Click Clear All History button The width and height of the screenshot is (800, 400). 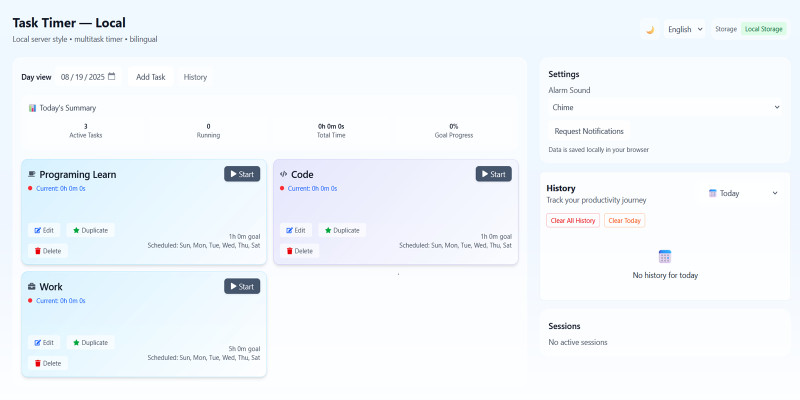pyautogui.click(x=573, y=220)
